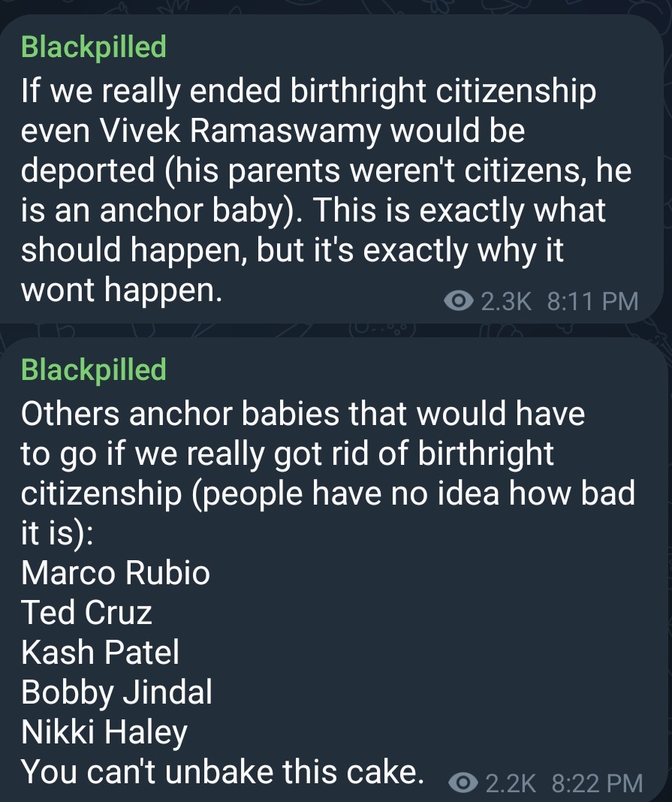Click the words 'Vivek Ramaswamy' in first message
The image size is (672, 802).
coord(240,131)
